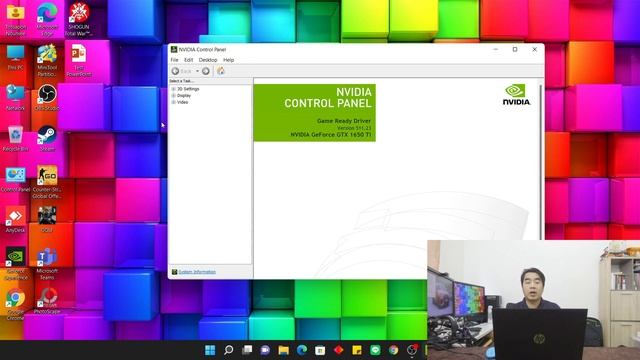Select the OBS Studio desktop shortcut
Screen dimensions: 640x360
[47, 98]
